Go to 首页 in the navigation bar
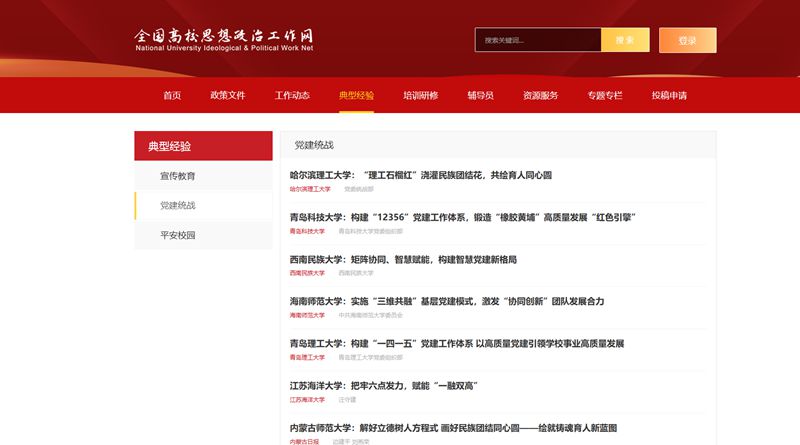800x445 pixels. point(172,96)
